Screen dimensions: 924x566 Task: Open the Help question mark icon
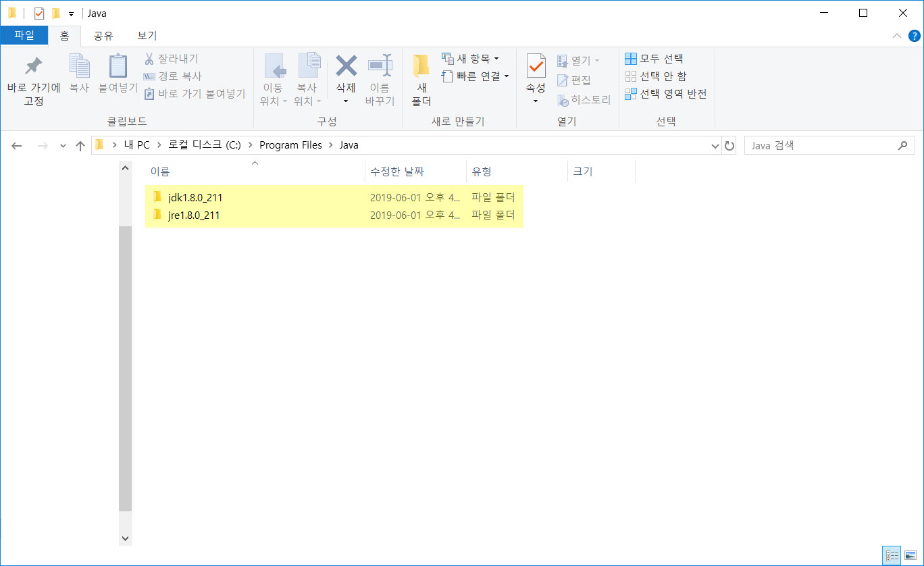point(914,36)
